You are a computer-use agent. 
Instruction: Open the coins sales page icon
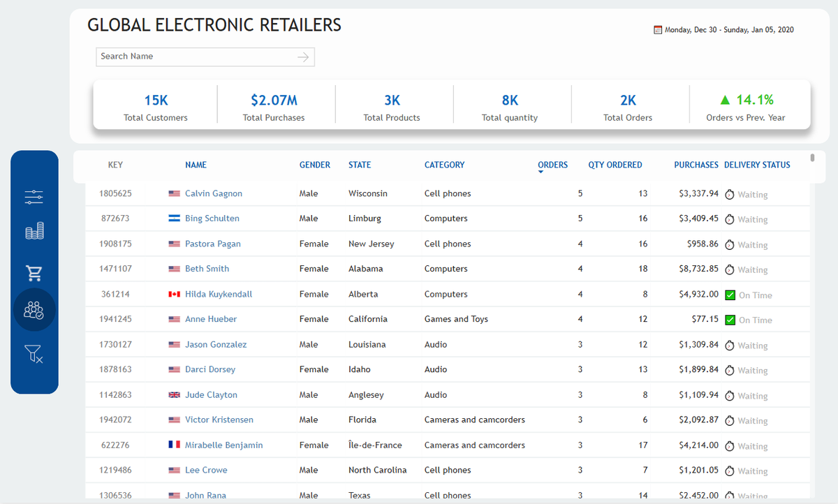[34, 231]
